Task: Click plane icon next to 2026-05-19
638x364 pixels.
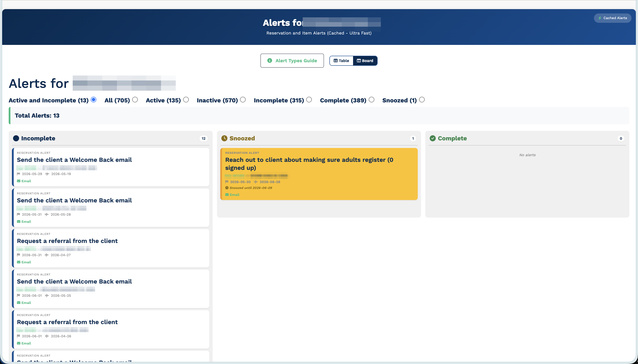Action: [x=47, y=174]
